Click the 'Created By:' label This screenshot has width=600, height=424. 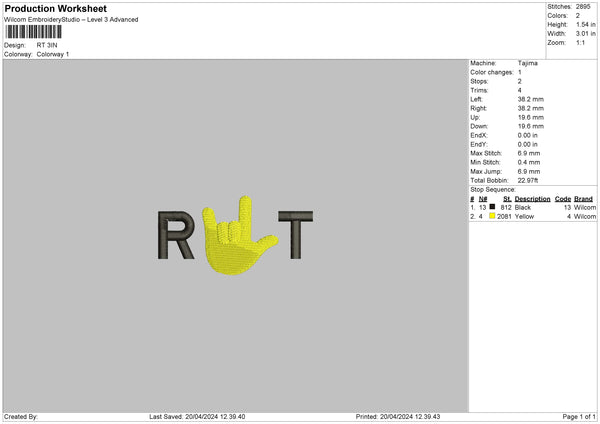21,417
